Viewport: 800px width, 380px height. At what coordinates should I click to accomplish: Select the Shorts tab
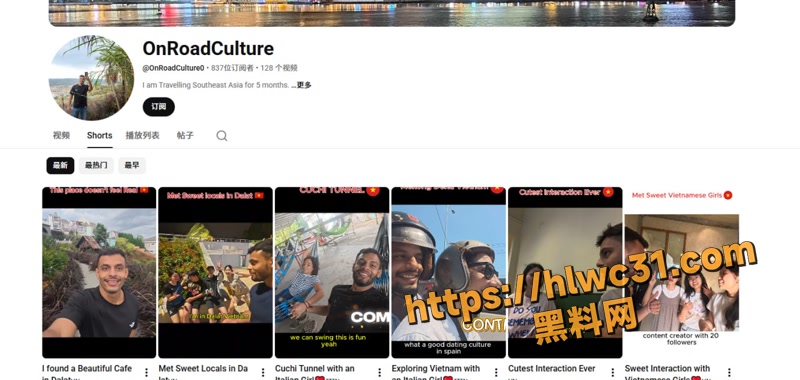click(x=99, y=135)
